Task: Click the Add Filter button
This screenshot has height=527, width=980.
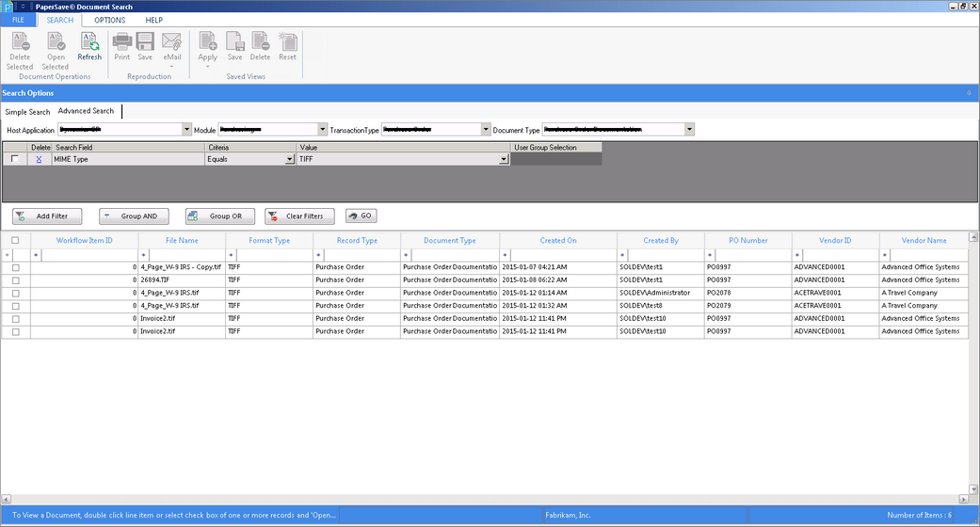Action: (47, 216)
